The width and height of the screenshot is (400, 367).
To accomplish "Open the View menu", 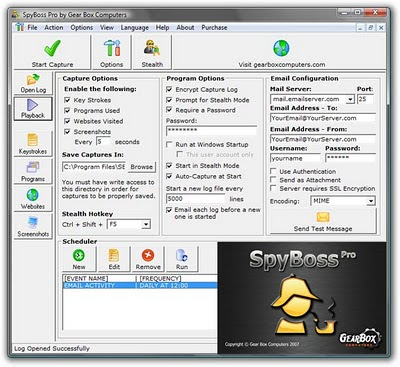I will pyautogui.click(x=107, y=27).
